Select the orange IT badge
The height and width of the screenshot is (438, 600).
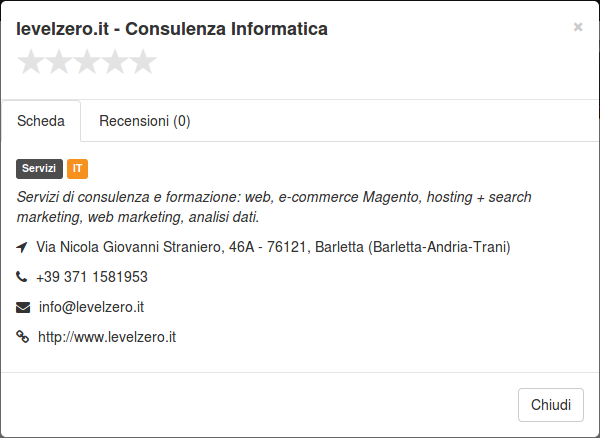pyautogui.click(x=77, y=169)
